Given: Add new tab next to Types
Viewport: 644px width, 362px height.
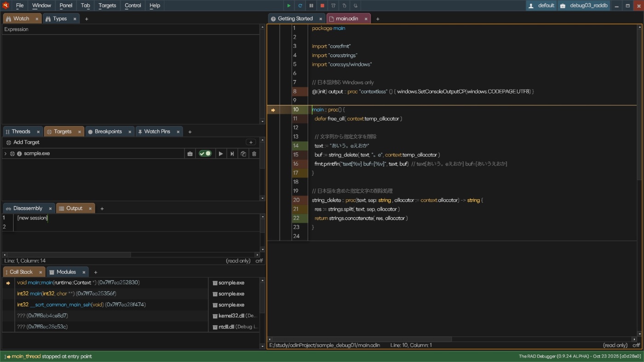Looking at the screenshot, I should coord(86,19).
